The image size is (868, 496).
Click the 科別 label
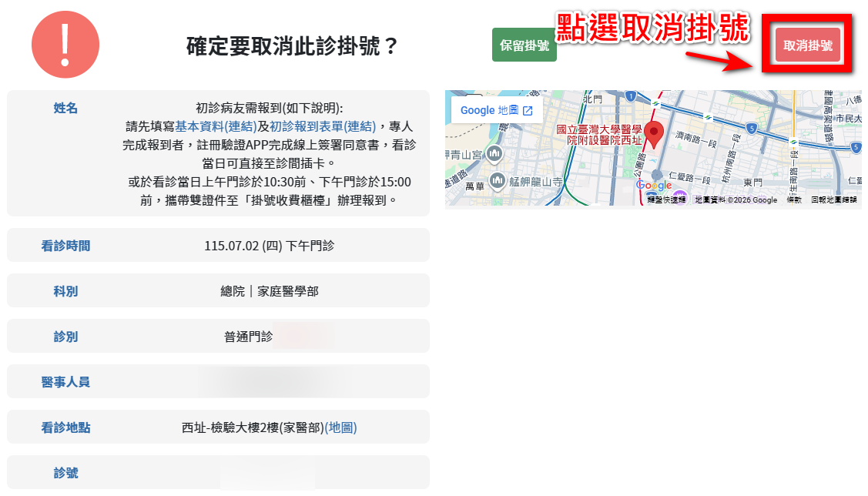65,291
